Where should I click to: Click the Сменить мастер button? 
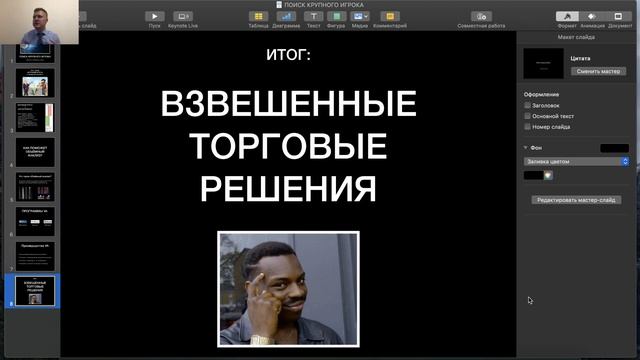(598, 71)
